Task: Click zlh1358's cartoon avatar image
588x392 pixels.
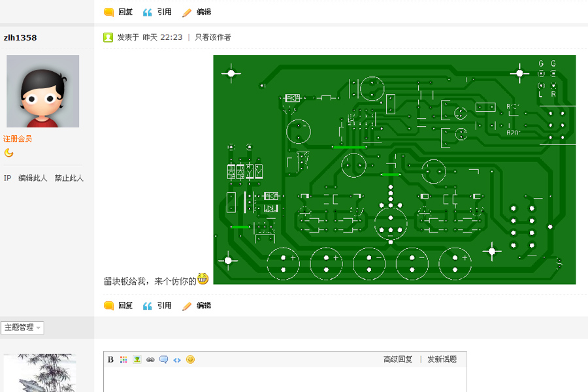Action: pyautogui.click(x=42, y=91)
